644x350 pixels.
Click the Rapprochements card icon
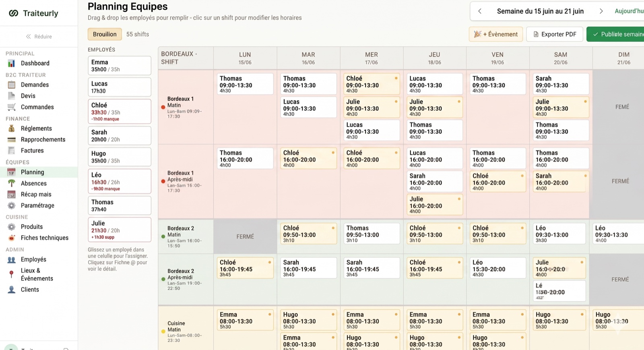tap(11, 140)
